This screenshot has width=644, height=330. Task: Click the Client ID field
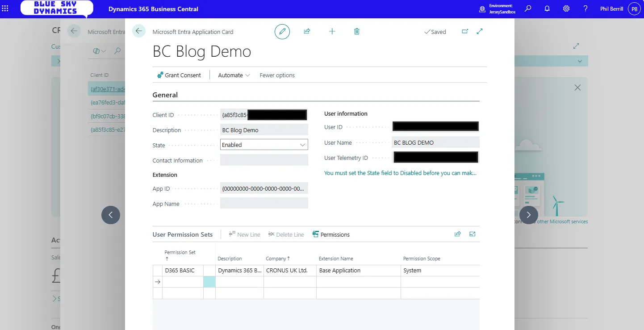(x=264, y=115)
